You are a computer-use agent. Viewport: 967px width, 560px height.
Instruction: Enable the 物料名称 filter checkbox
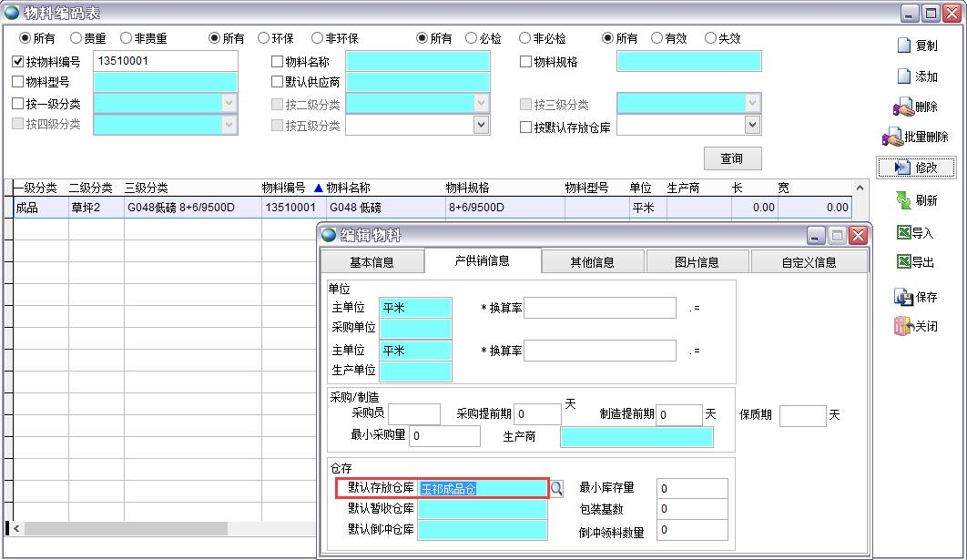pyautogui.click(x=278, y=62)
